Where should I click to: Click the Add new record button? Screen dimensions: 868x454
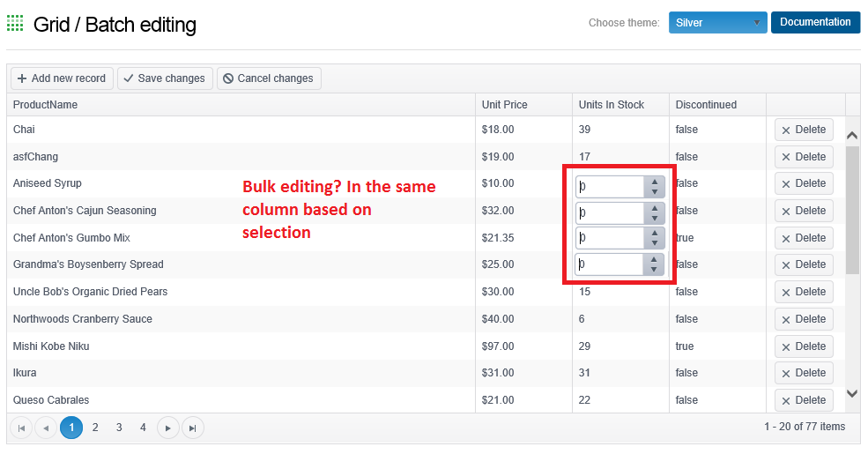[x=62, y=78]
